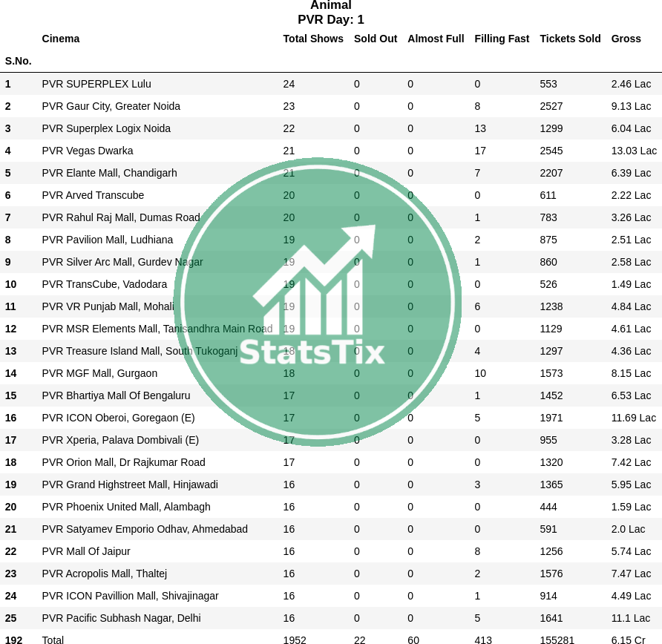The image size is (662, 644).
Task: Select PVR Superplex Logix Noida row name
Action: [x=106, y=128]
